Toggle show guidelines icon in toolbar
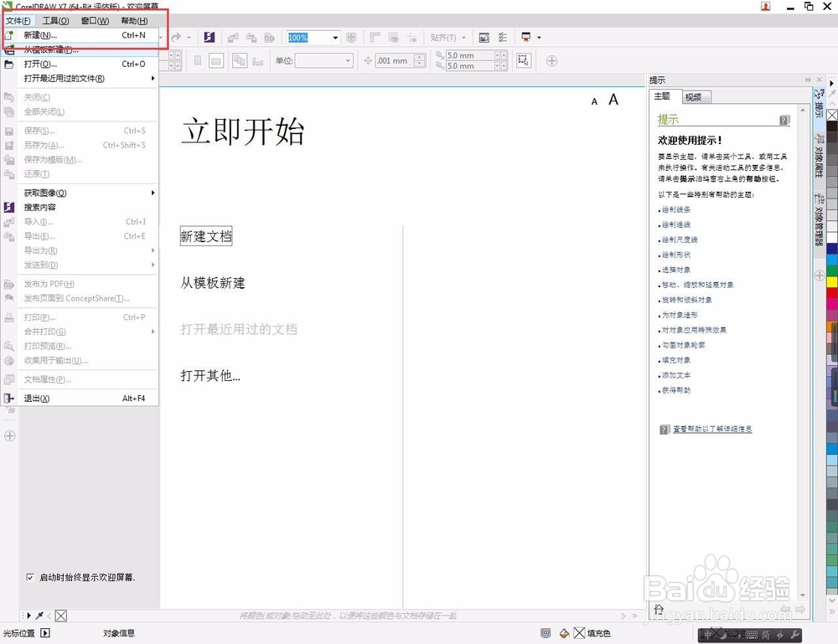Screen dimensions: 838x644 [x=411, y=38]
